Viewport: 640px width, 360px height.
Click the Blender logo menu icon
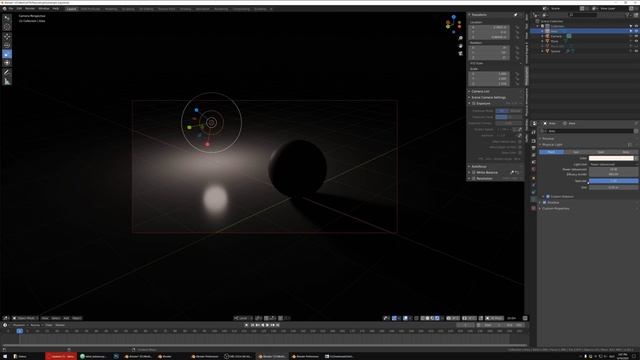(4, 9)
